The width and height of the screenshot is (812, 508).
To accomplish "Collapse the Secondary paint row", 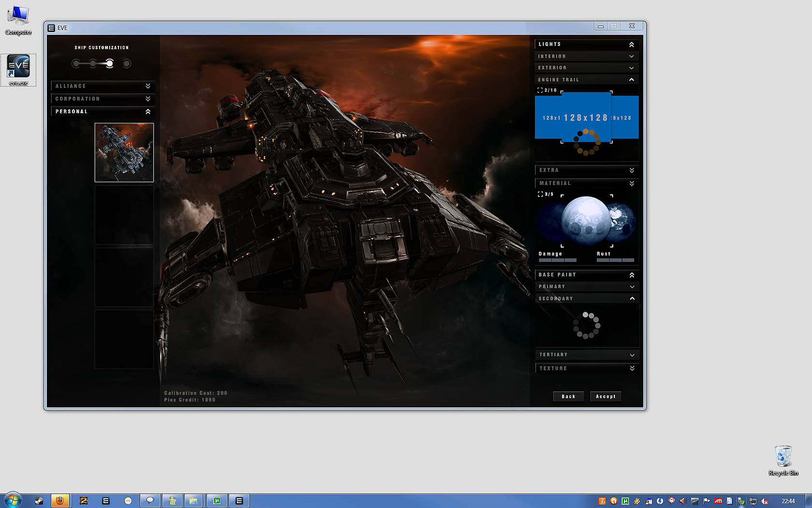I will (587, 299).
